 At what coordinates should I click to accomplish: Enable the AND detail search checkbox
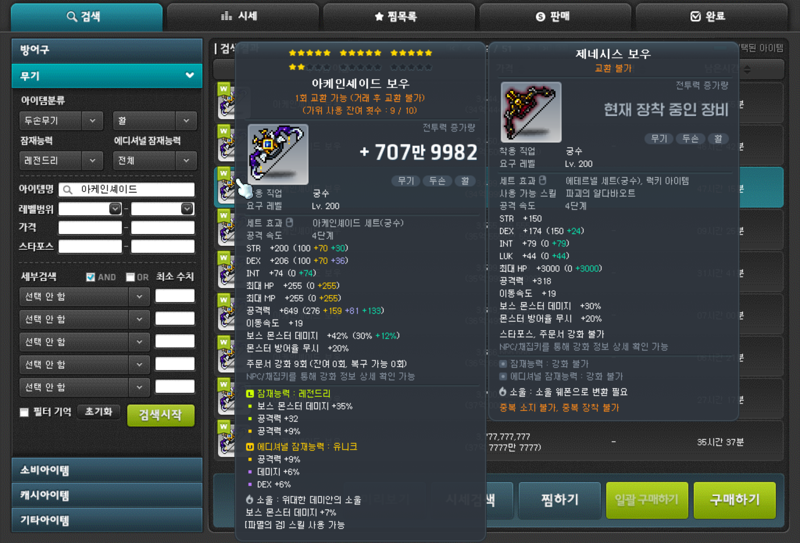(x=90, y=277)
